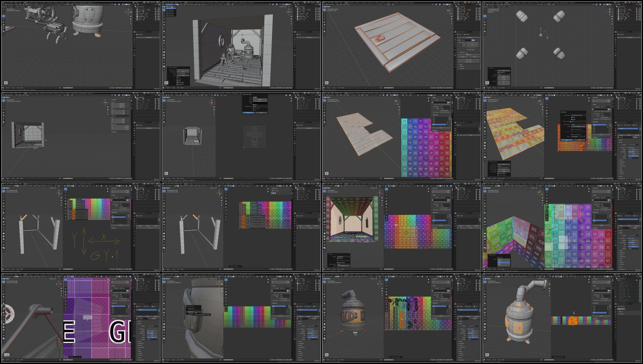
Task: Collapse UDIM Tiles panel in grey floor UV screenshot
Action: click(435, 115)
